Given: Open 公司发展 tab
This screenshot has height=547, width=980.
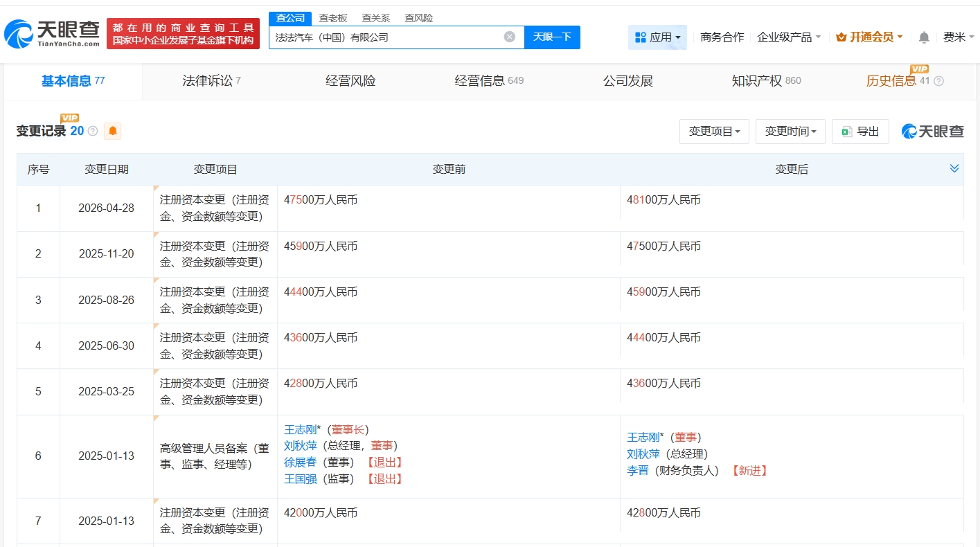Looking at the screenshot, I should click(628, 81).
